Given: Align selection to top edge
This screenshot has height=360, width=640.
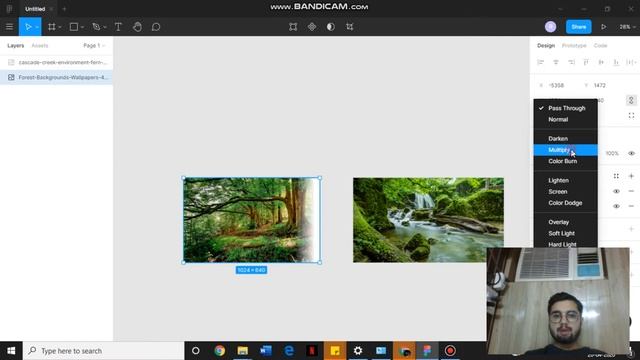Looking at the screenshot, I should pyautogui.click(x=586, y=62).
